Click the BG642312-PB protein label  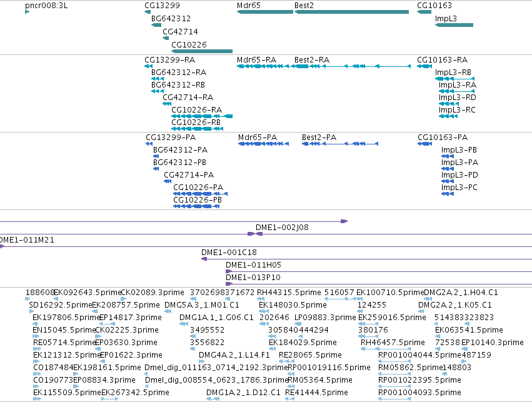[x=179, y=163]
